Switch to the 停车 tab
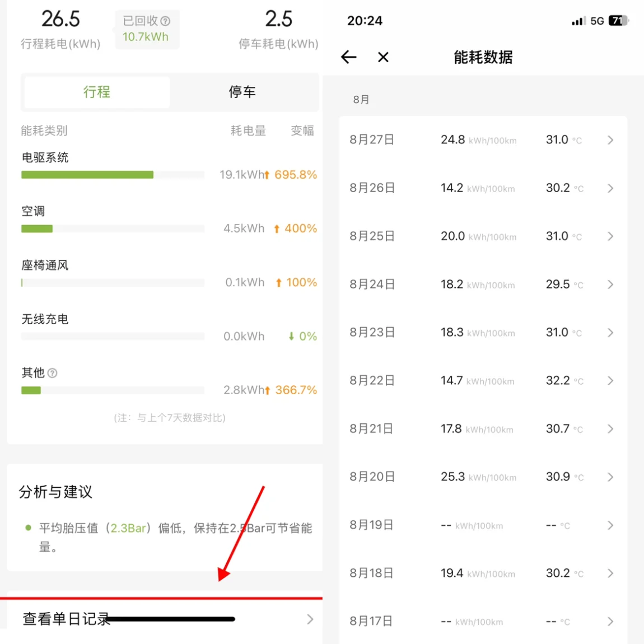644x644 pixels. click(x=242, y=92)
